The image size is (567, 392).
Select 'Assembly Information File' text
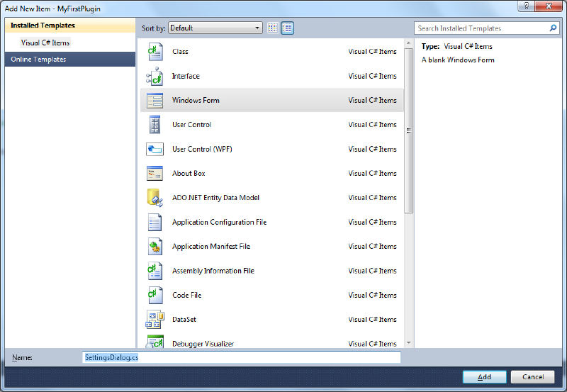[x=213, y=271]
